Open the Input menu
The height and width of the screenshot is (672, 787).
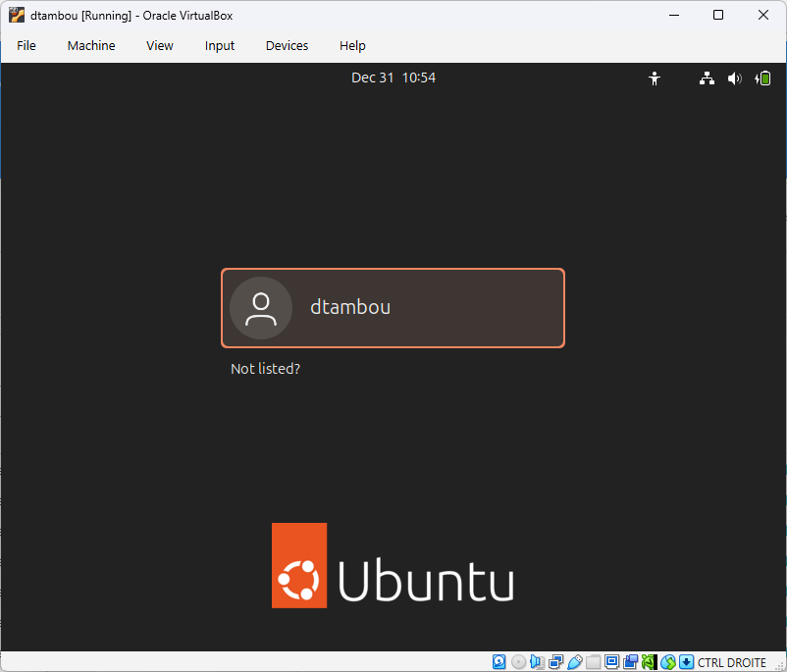pyautogui.click(x=220, y=46)
